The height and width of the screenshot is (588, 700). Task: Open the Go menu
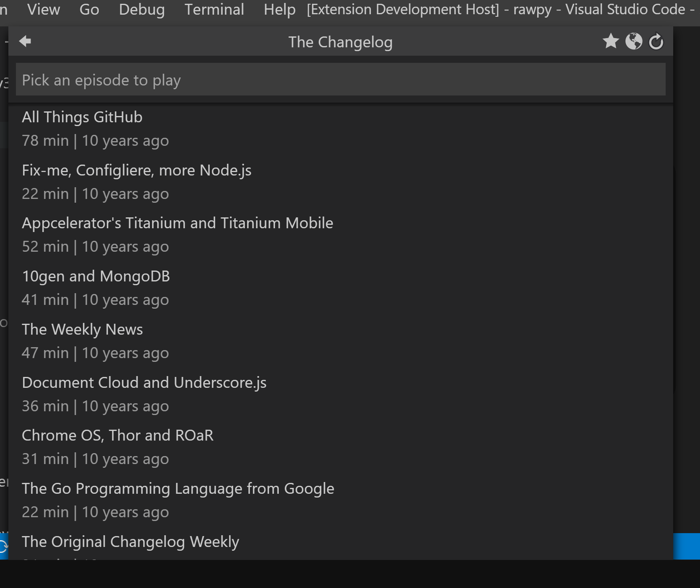pyautogui.click(x=88, y=9)
